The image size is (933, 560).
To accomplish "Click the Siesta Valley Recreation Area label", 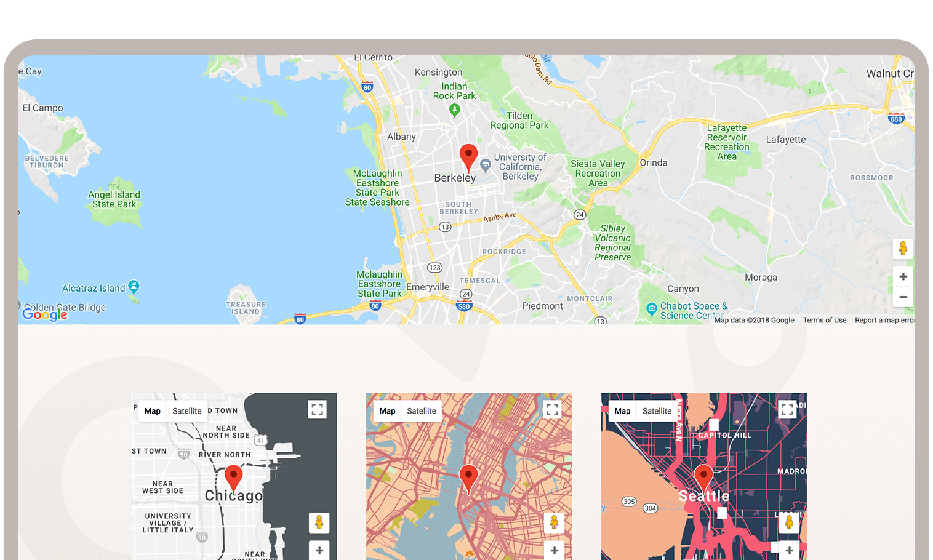I will (598, 173).
